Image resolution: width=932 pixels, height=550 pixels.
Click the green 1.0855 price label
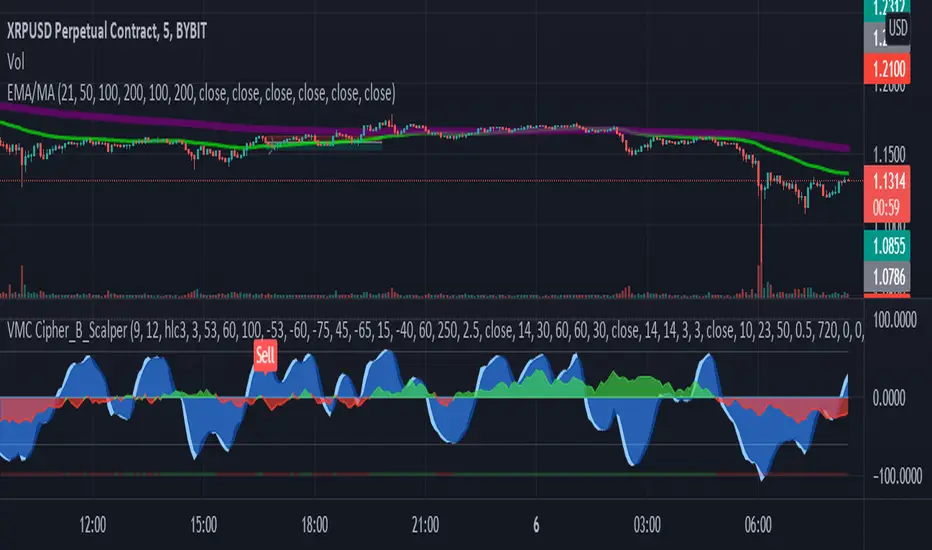888,246
